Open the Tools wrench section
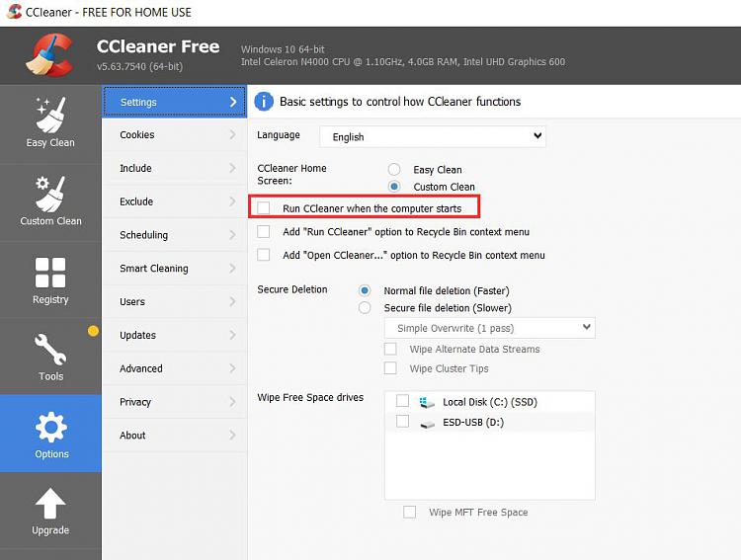Viewport: 741px width, 560px height. pyautogui.click(x=50, y=357)
